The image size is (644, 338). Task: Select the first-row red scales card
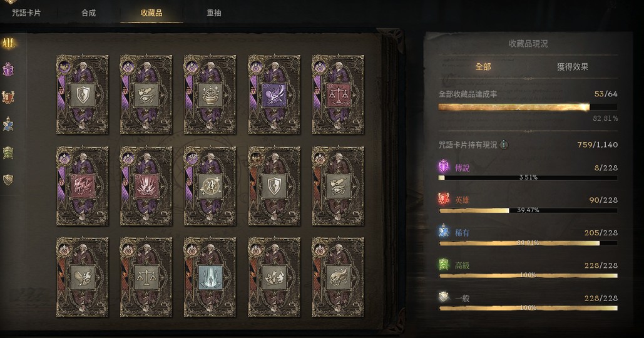(x=338, y=95)
